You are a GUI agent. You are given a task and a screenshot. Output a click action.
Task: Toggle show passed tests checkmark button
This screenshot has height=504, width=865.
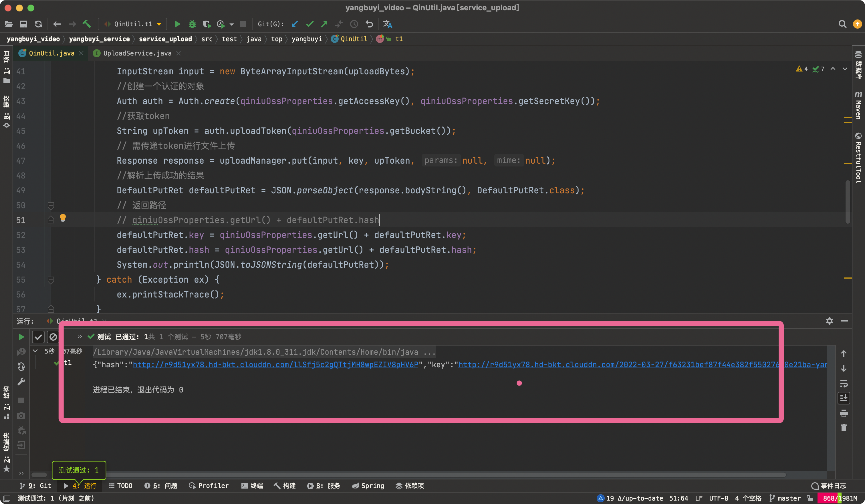click(38, 337)
